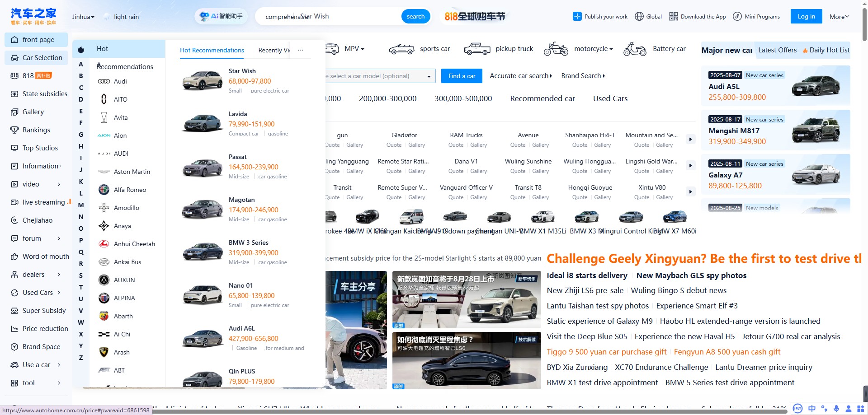Click the front page home icon

14,40
